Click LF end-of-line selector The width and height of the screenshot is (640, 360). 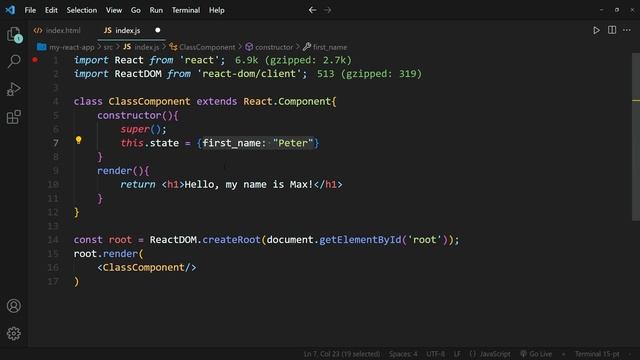pos(457,354)
